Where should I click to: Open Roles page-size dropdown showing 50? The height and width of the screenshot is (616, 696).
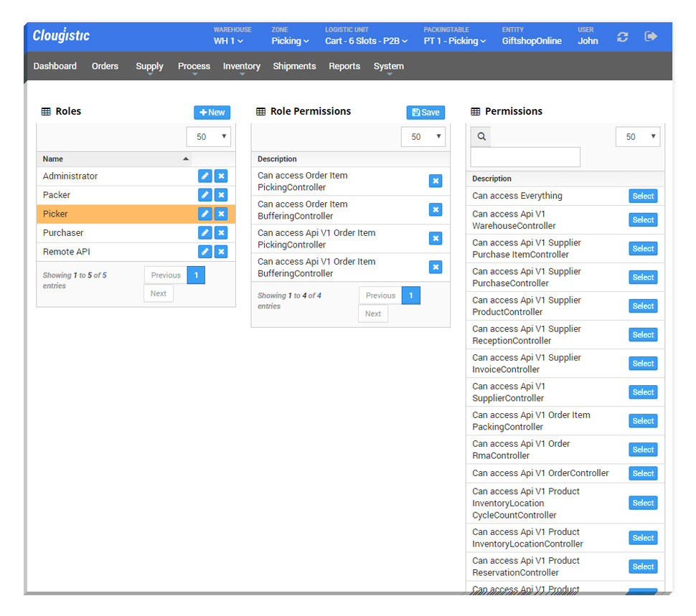pos(209,136)
